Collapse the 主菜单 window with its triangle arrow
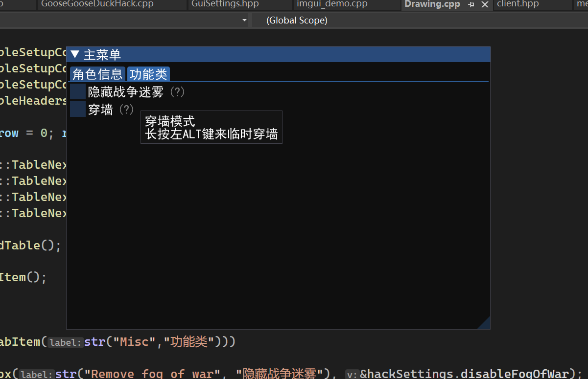Viewport: 588px width, 379px height. pos(74,54)
